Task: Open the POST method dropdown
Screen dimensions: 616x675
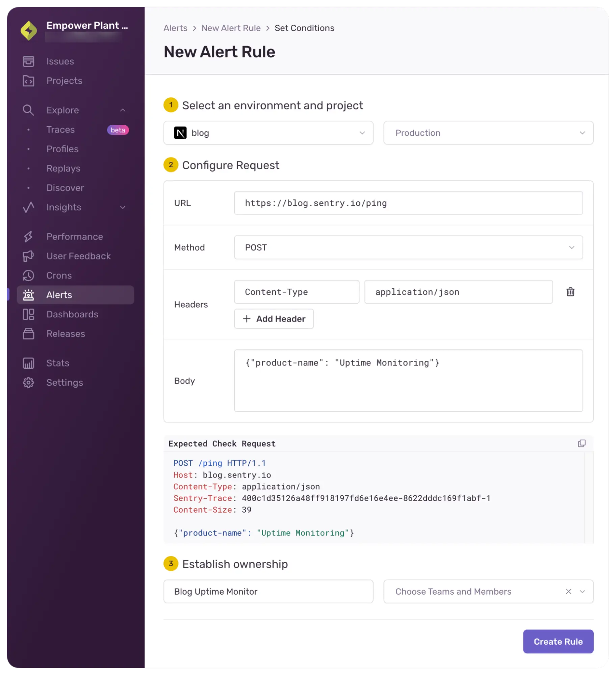Action: [408, 247]
